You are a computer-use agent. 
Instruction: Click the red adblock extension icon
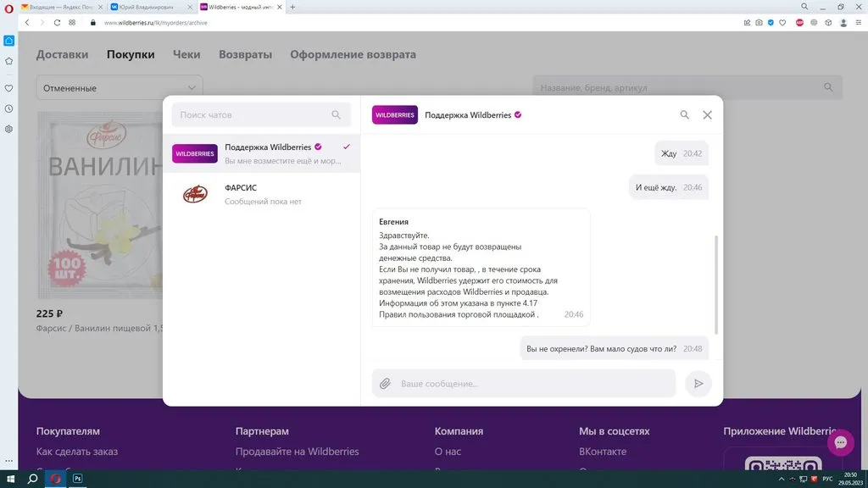coord(799,23)
